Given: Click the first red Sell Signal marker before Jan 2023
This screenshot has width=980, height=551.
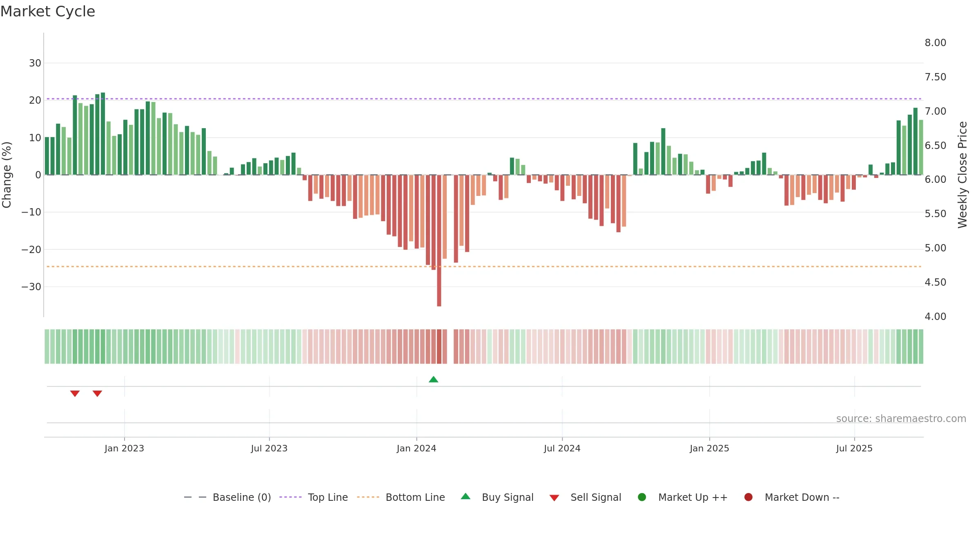Looking at the screenshot, I should pyautogui.click(x=75, y=393).
